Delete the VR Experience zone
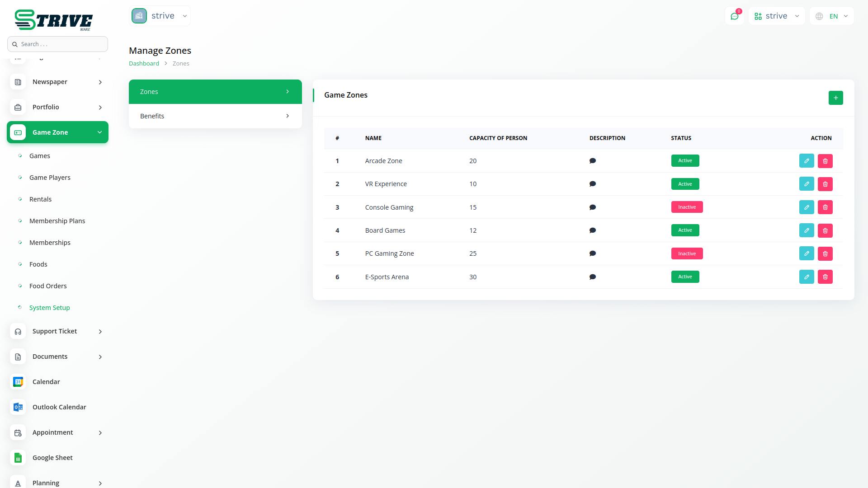Image resolution: width=868 pixels, height=488 pixels. pyautogui.click(x=825, y=184)
